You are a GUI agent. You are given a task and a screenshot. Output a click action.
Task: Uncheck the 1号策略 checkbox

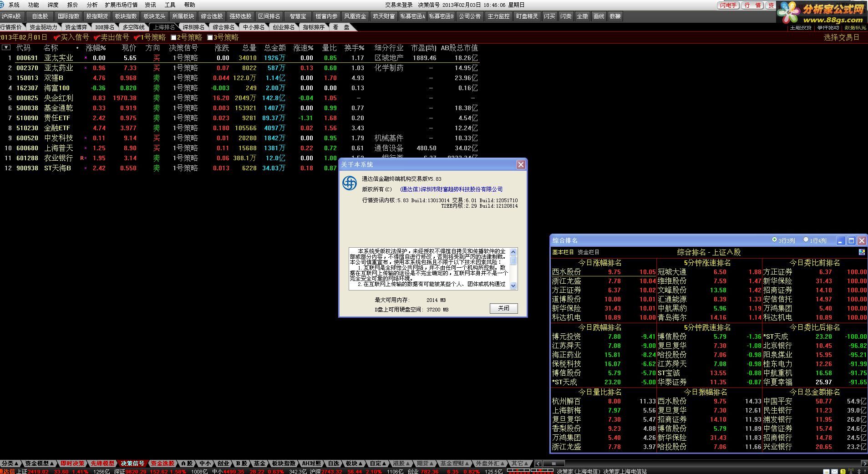[136, 37]
